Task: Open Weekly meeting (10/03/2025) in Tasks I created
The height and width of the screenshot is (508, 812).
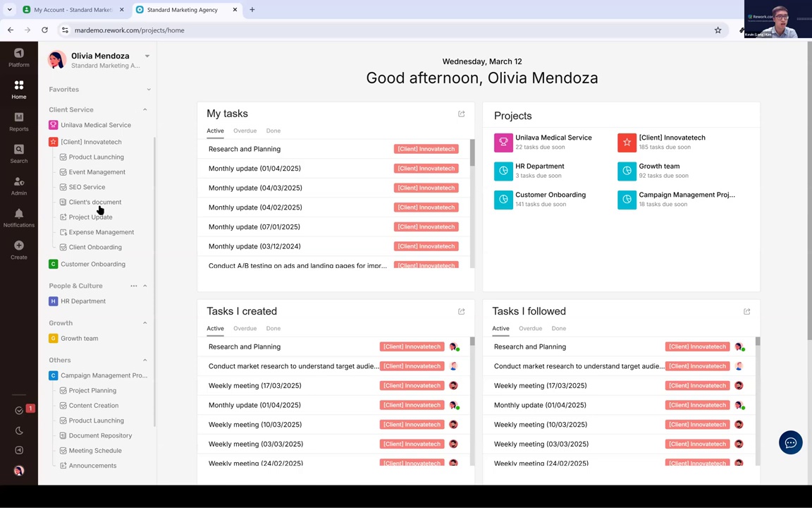Action: [254, 425]
